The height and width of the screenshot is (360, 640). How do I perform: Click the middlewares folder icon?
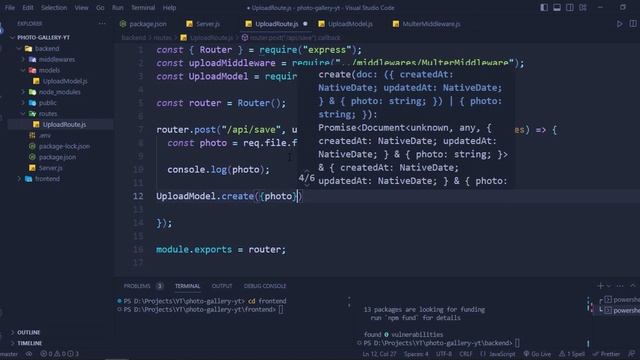pyautogui.click(x=32, y=60)
